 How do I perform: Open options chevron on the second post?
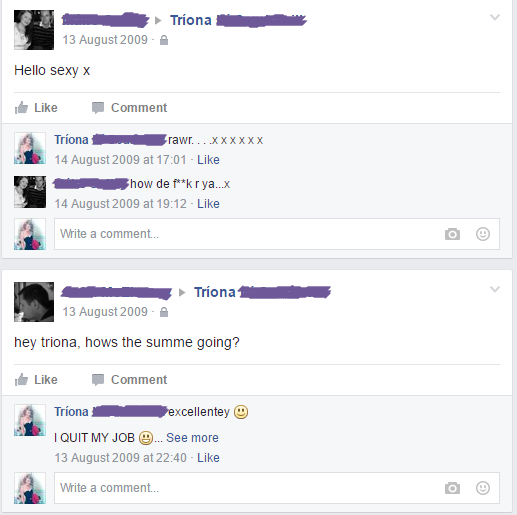click(x=495, y=289)
